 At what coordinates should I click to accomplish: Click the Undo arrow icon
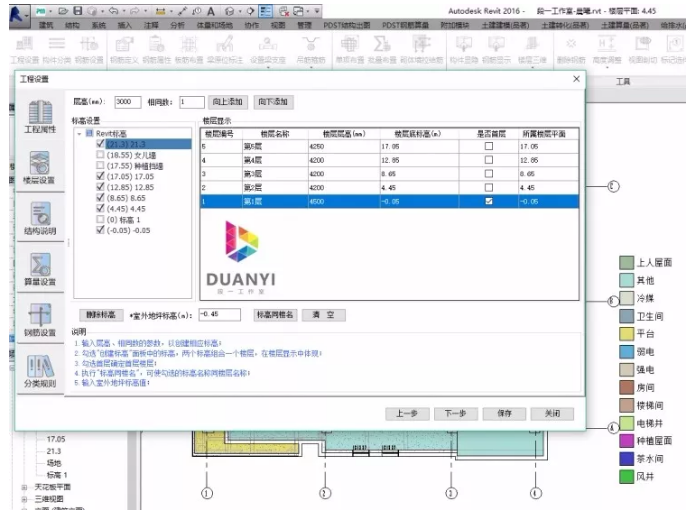[114, 11]
